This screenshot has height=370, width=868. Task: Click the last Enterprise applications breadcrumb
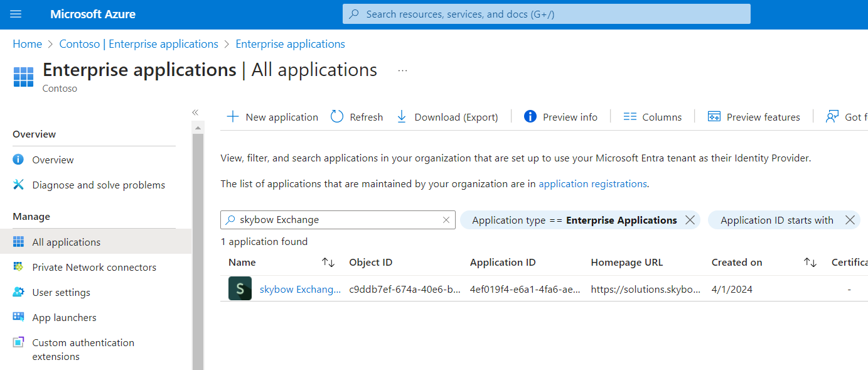pos(290,44)
